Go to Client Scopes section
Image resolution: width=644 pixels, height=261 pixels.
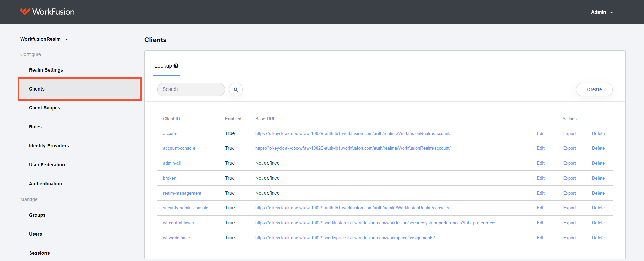pos(44,108)
